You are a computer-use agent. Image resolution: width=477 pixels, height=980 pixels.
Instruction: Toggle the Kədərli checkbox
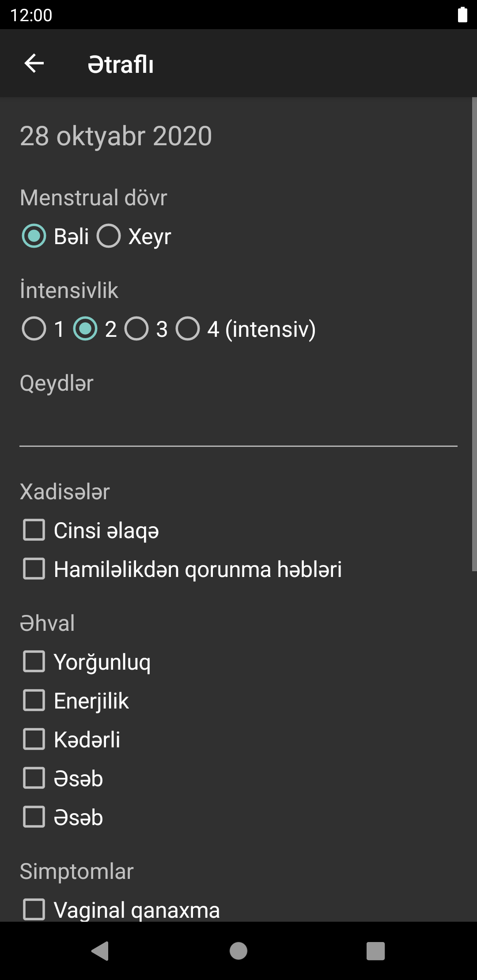tap(34, 739)
